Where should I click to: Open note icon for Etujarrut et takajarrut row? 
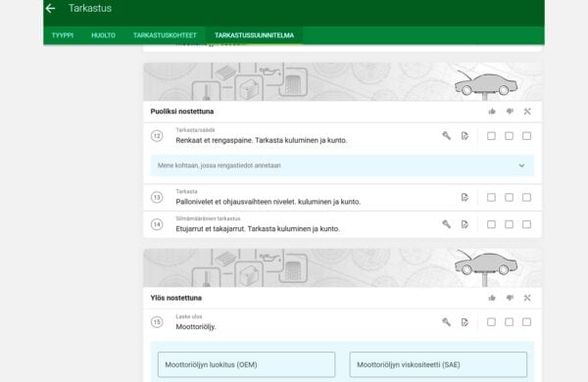(x=465, y=224)
